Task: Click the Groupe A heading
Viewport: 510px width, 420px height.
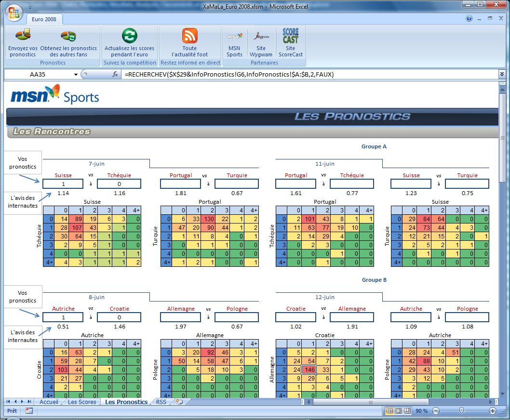Action: [374, 146]
